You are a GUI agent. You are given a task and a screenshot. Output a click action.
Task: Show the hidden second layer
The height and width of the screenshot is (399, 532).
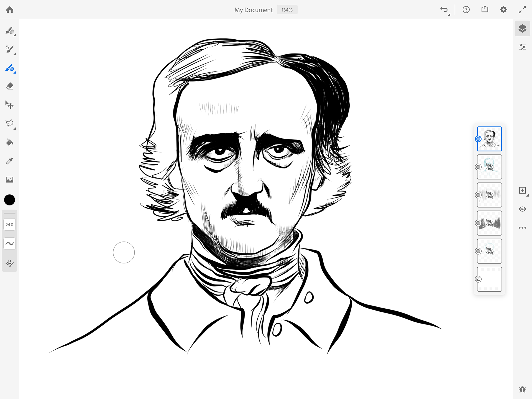click(x=490, y=167)
